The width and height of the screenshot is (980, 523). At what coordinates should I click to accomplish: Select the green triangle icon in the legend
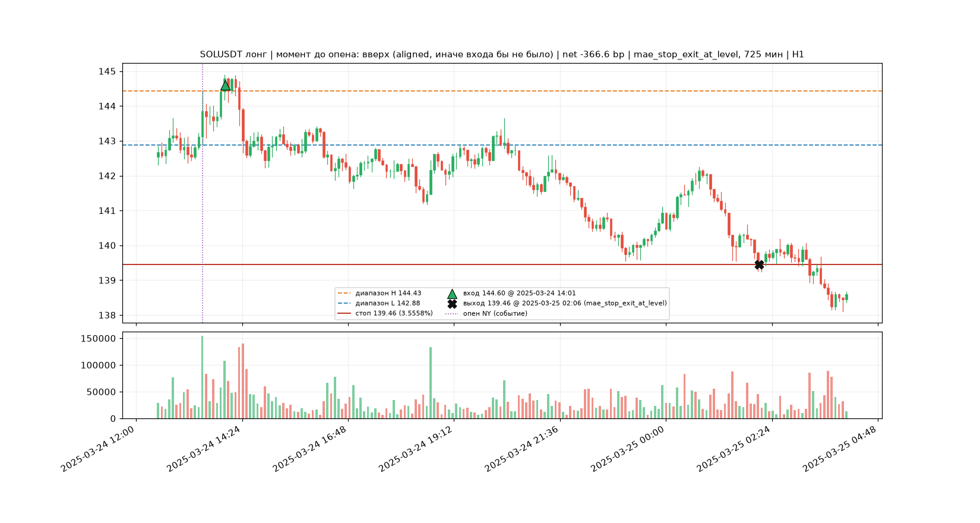coord(452,294)
